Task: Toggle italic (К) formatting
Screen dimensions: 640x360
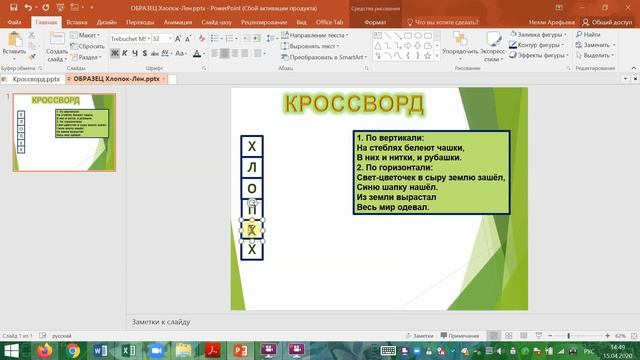Action: coord(125,53)
